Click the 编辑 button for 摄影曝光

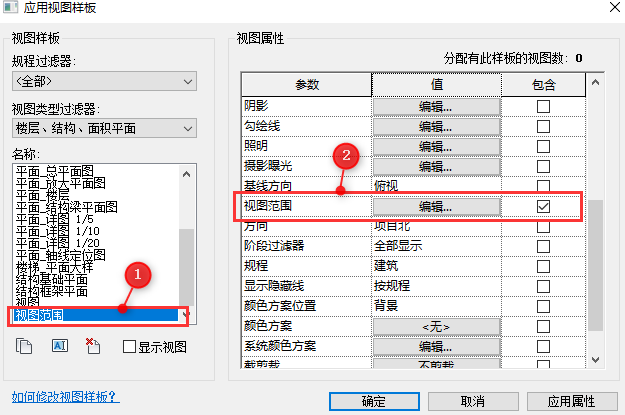436,167
